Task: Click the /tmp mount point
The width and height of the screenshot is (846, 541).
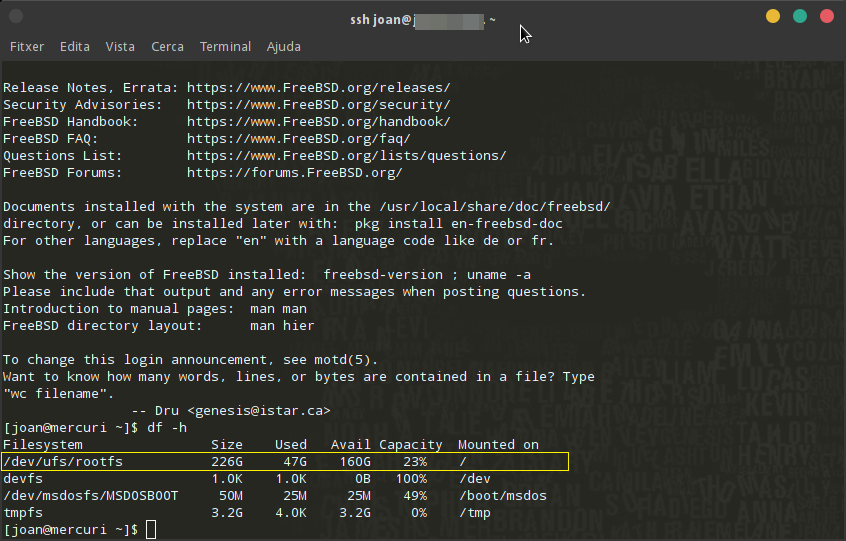Action: pos(474,513)
